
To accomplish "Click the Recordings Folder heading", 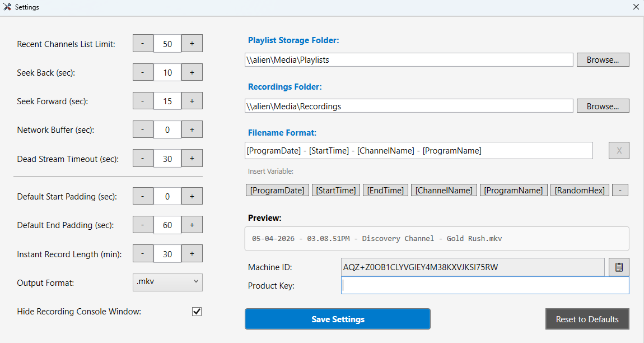I will pyautogui.click(x=284, y=87).
